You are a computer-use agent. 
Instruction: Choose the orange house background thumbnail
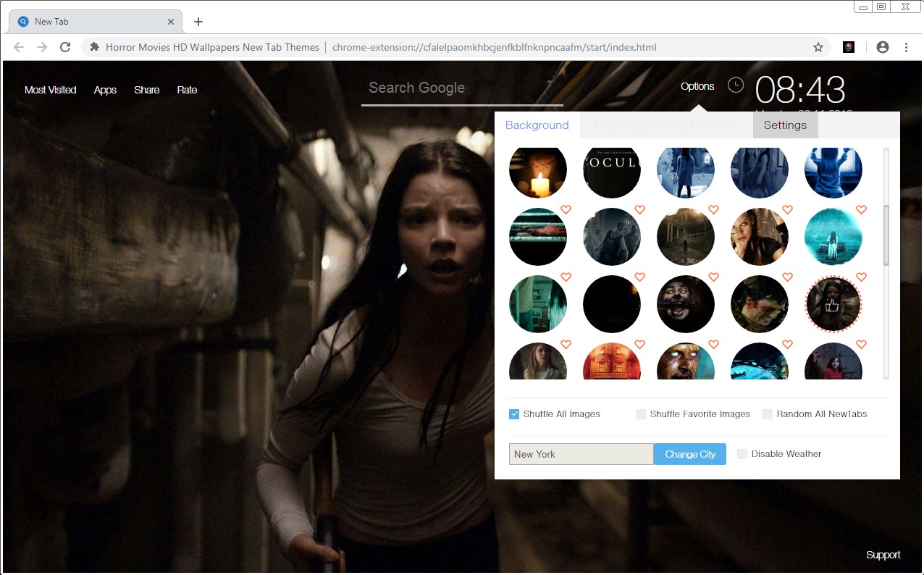coord(612,361)
